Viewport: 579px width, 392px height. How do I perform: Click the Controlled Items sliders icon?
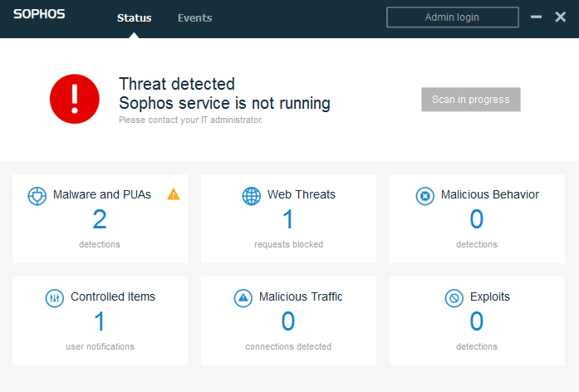pyautogui.click(x=54, y=297)
